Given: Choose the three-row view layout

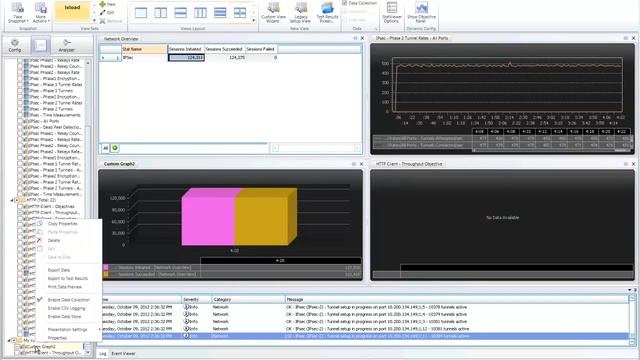Looking at the screenshot, I should coord(220,13).
